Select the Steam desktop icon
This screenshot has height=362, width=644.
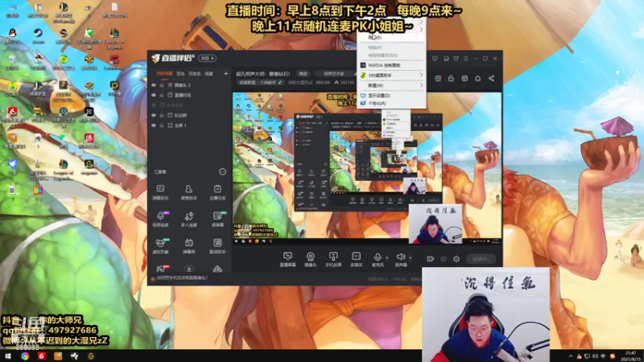click(38, 35)
